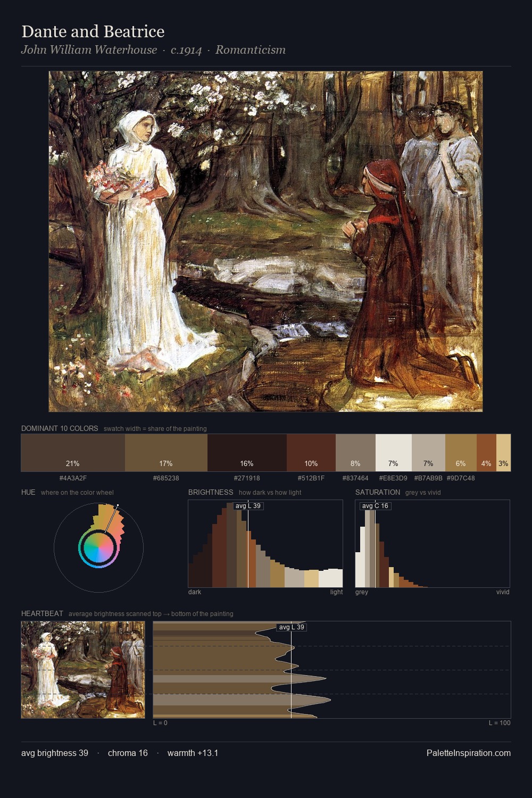Click the 'avg L 39' brightness histogram label

(248, 506)
